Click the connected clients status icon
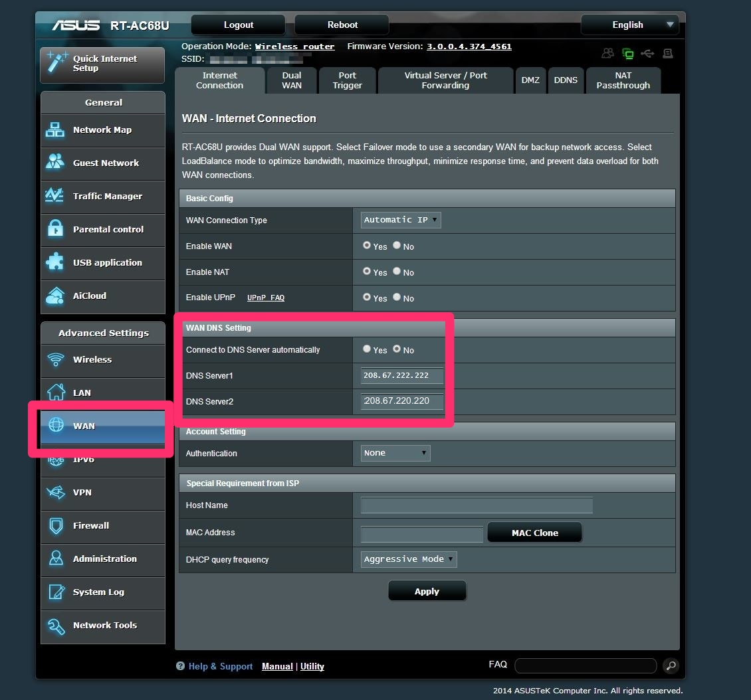The height and width of the screenshot is (700, 751). click(x=608, y=53)
